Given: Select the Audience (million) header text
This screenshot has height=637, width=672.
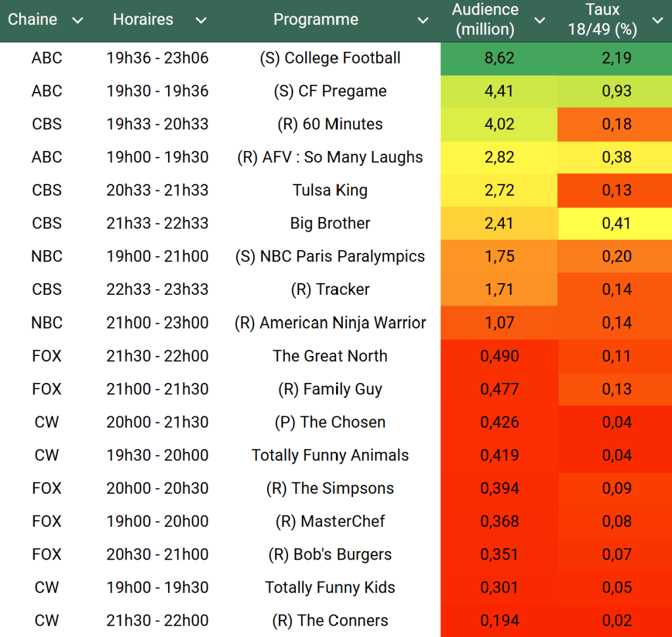Looking at the screenshot, I should [x=485, y=20].
